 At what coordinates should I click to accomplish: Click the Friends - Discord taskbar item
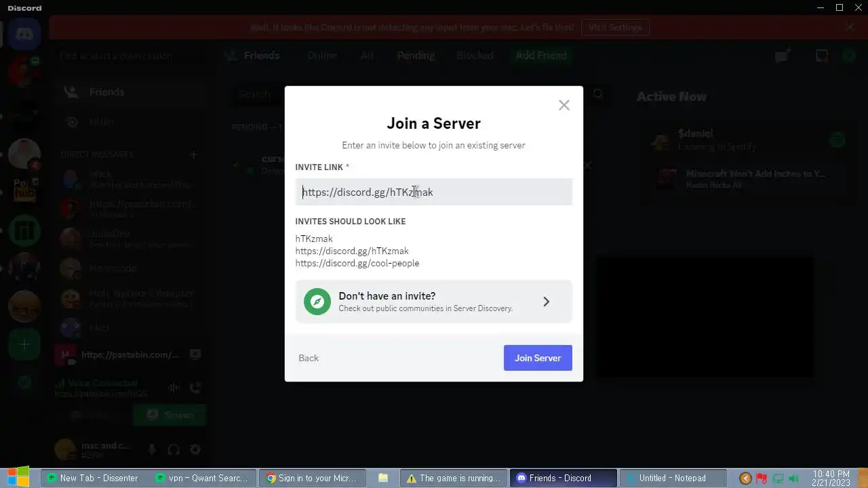click(x=563, y=478)
